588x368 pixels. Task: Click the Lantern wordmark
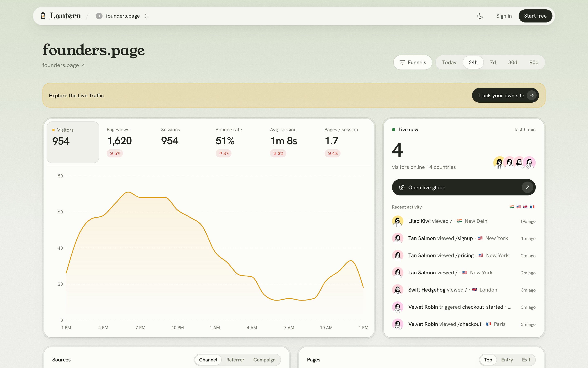click(x=65, y=16)
